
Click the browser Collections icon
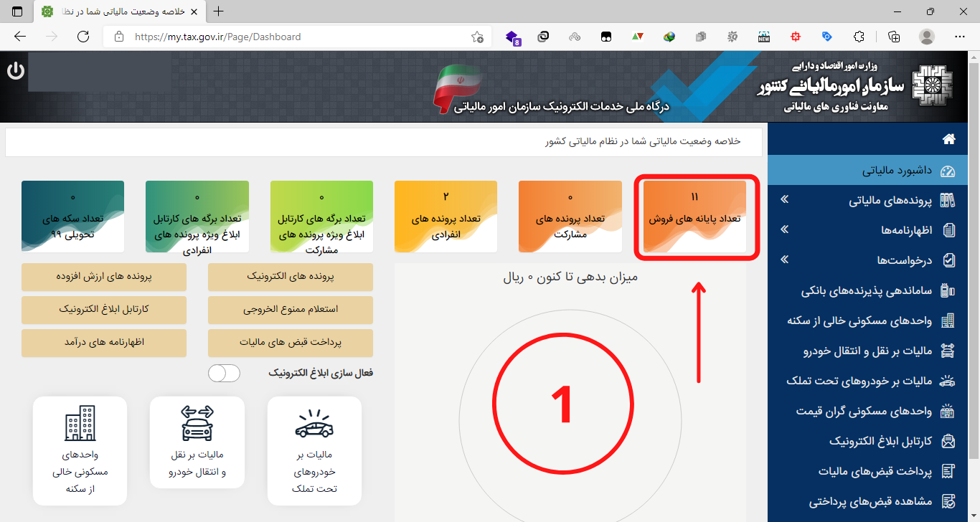893,37
